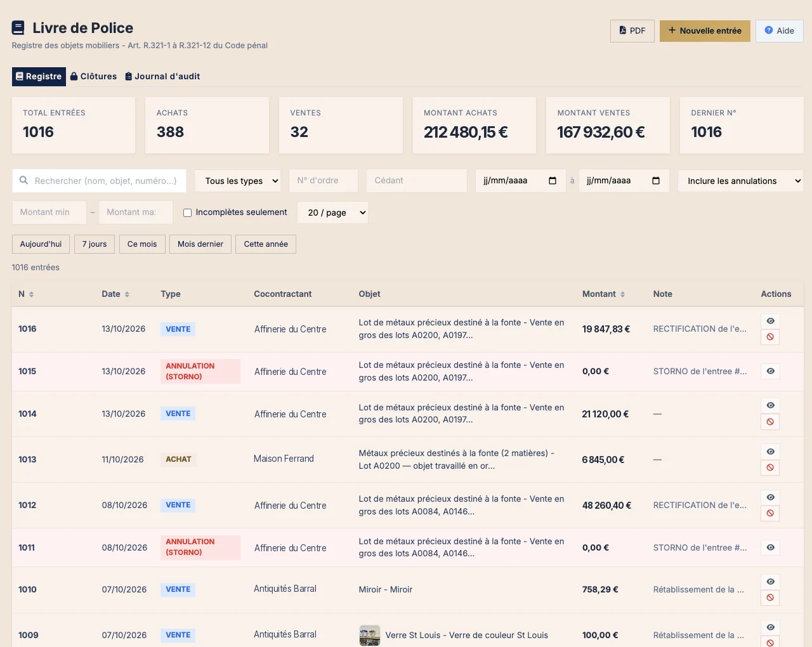The height and width of the screenshot is (647, 812).
Task: View details of entry 1016
Action: point(770,321)
